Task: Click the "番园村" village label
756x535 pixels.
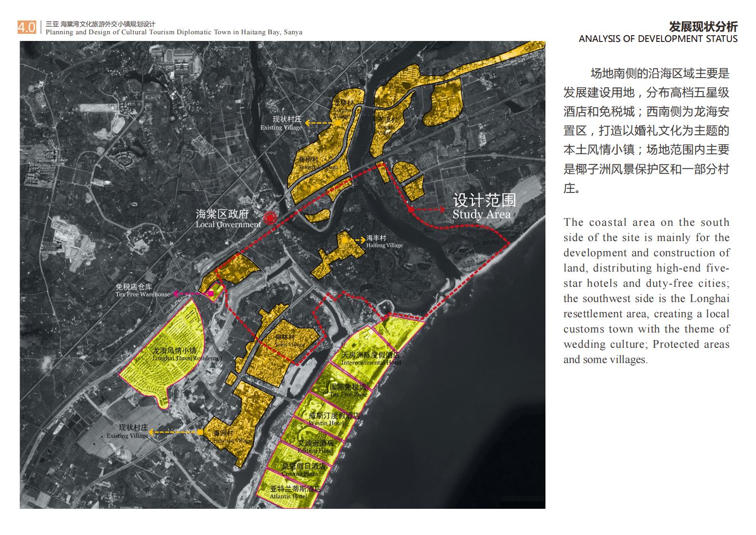Action: pyautogui.click(x=223, y=434)
